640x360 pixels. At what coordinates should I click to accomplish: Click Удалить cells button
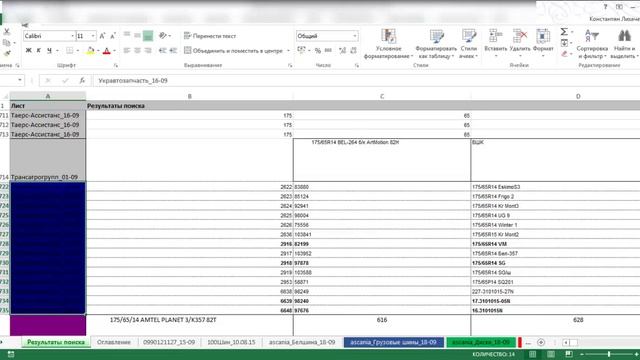520,41
